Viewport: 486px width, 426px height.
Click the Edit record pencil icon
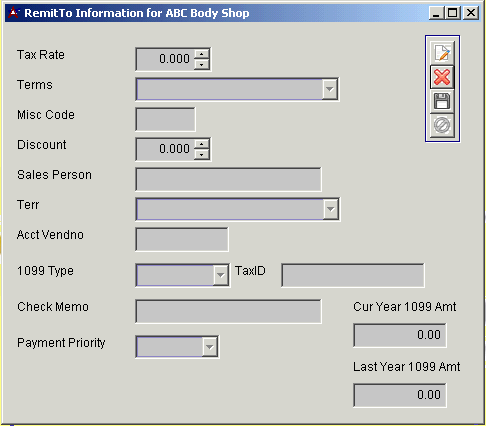442,53
